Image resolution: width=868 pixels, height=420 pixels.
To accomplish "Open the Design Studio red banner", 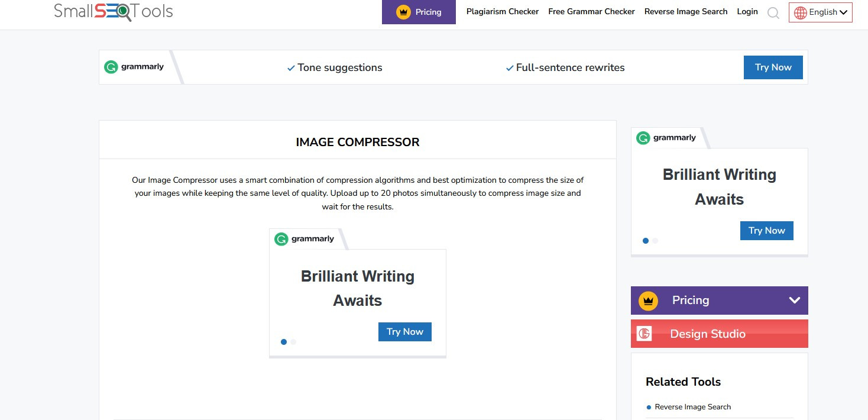I will tap(719, 334).
